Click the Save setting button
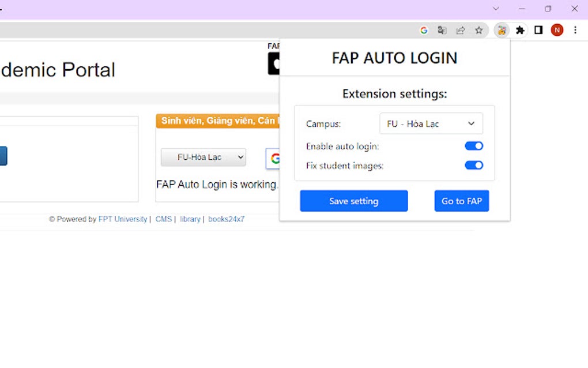The height and width of the screenshot is (368, 588). point(353,201)
